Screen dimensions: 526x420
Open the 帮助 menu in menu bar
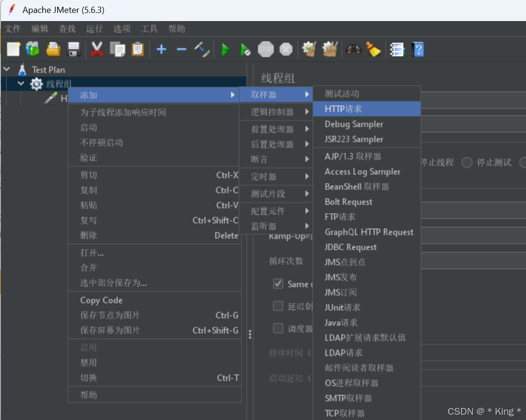click(x=177, y=29)
